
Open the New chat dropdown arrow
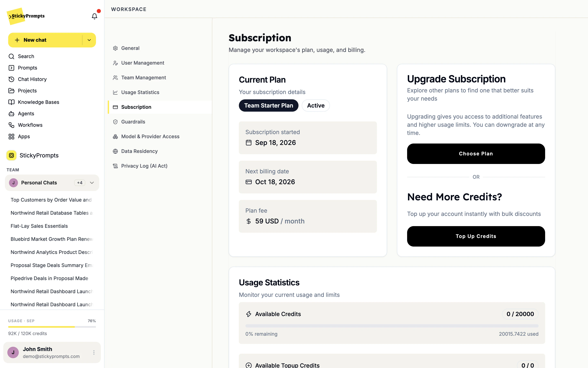[89, 40]
